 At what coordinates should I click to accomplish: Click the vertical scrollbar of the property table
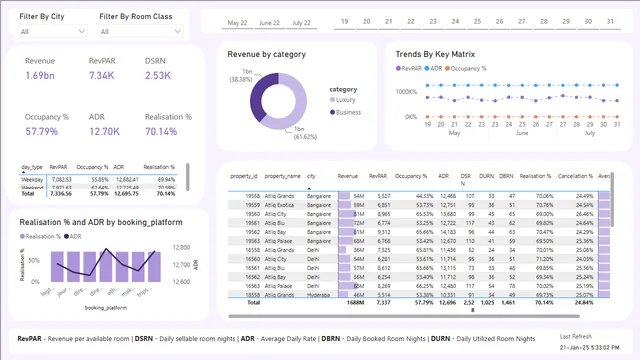coord(612,200)
